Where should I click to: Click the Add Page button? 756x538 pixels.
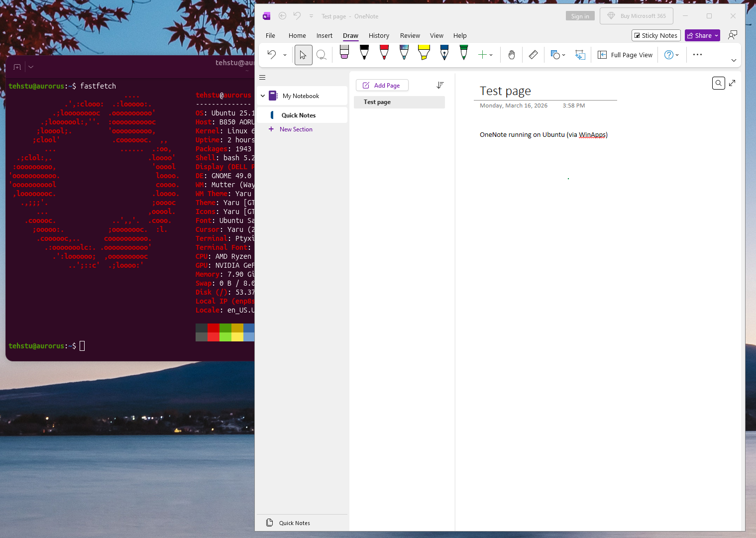tap(382, 86)
